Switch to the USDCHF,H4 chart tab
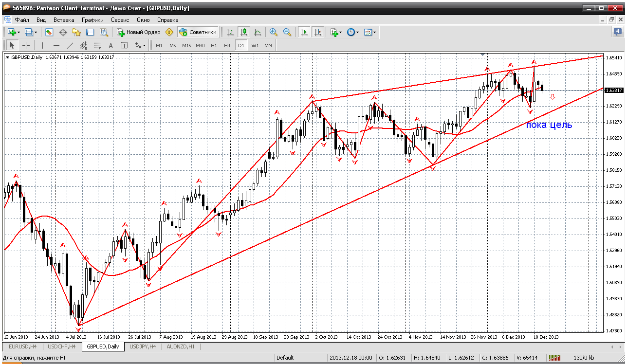 pos(61,346)
